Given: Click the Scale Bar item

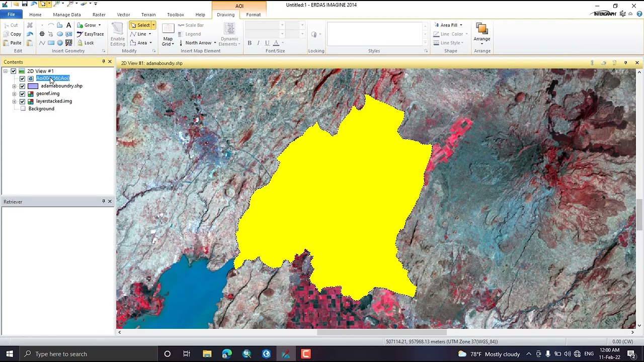Looking at the screenshot, I should pos(191,25).
